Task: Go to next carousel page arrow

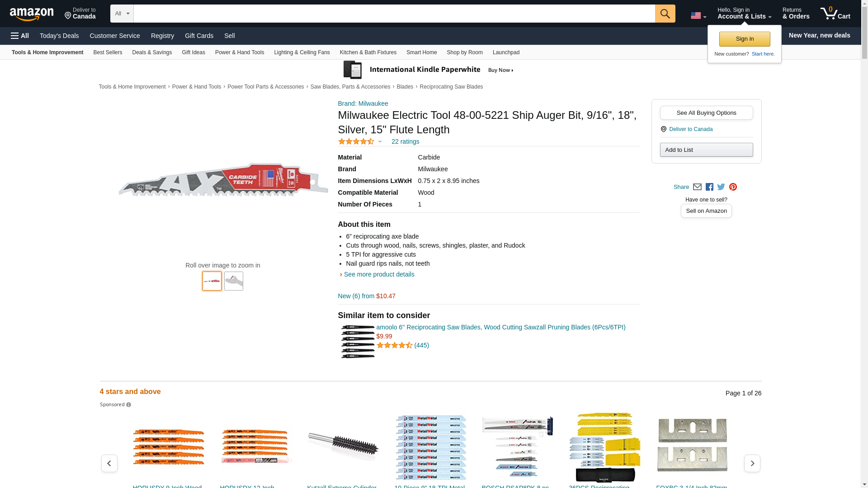Action: tap(752, 463)
